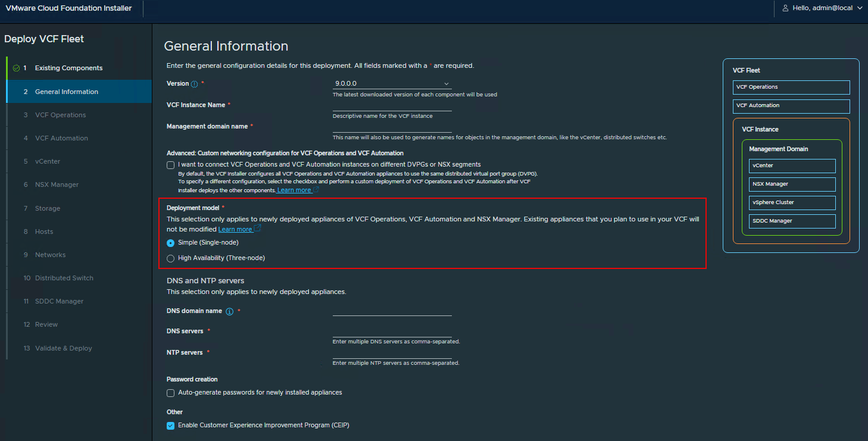Click the VCF Fleet diagram title
This screenshot has width=868, height=441.
pyautogui.click(x=747, y=70)
